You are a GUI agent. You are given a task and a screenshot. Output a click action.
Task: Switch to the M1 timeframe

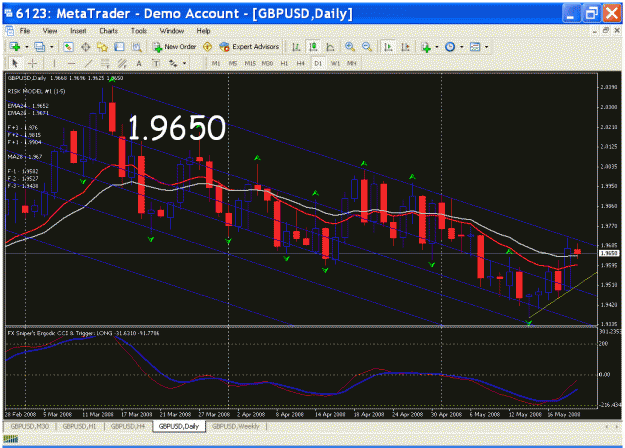pos(216,63)
